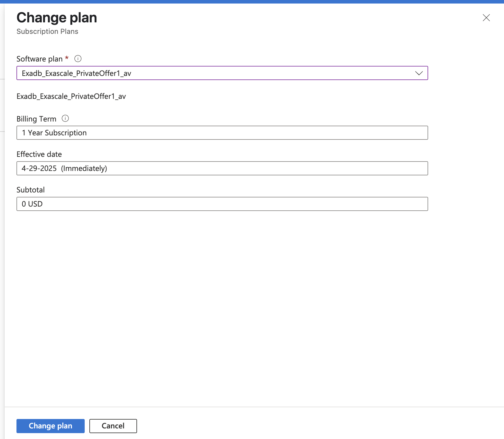Expand the Software plan dropdown chevron
Viewport: 504px width, 439px height.
(419, 73)
